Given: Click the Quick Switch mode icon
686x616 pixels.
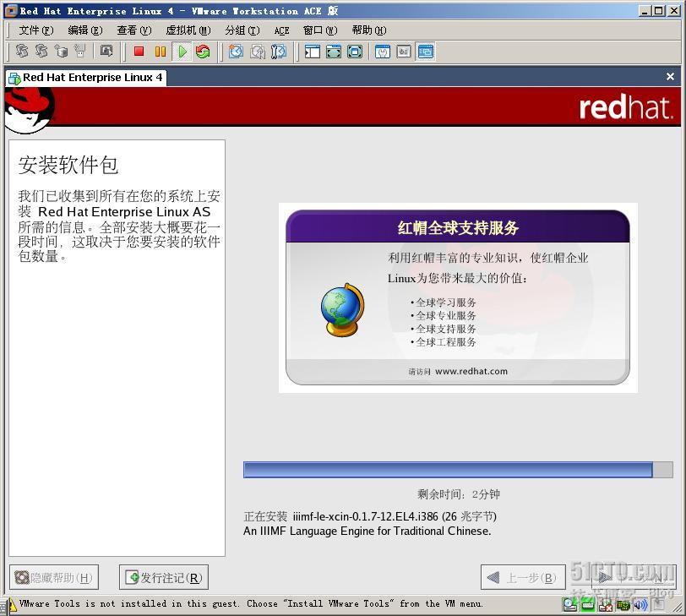Looking at the screenshot, I should click(x=334, y=52).
